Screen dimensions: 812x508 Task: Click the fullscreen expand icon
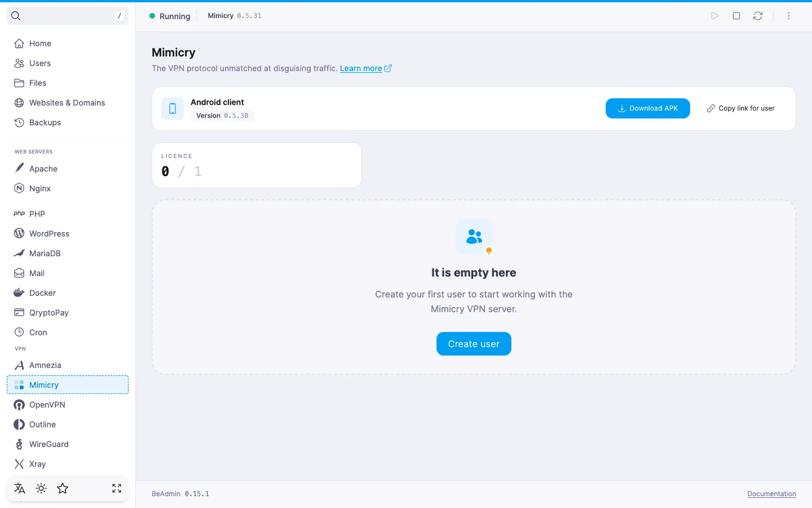[117, 488]
